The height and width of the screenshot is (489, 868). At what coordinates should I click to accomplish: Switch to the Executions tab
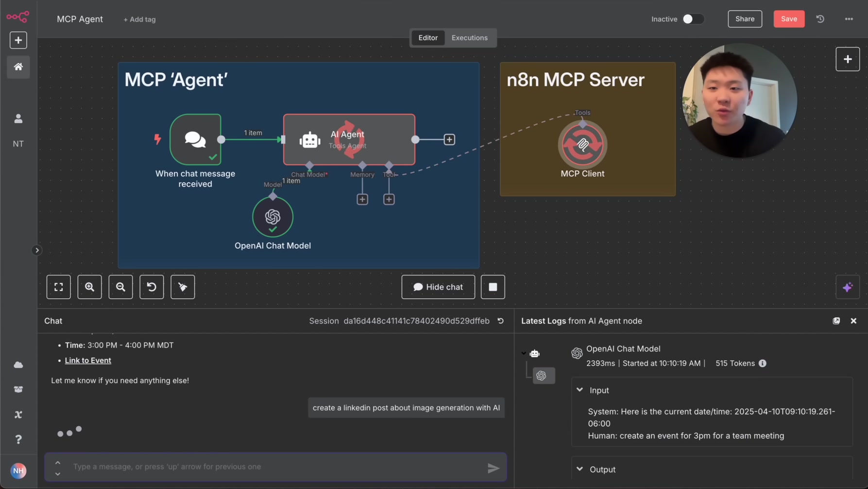point(469,38)
